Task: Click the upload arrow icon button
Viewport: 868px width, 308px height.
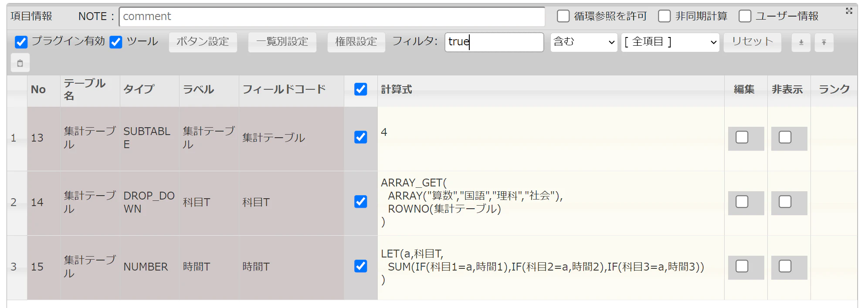Action: point(824,42)
